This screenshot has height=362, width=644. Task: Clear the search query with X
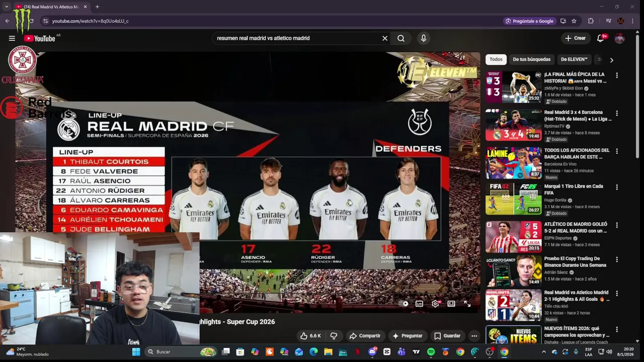click(385, 38)
